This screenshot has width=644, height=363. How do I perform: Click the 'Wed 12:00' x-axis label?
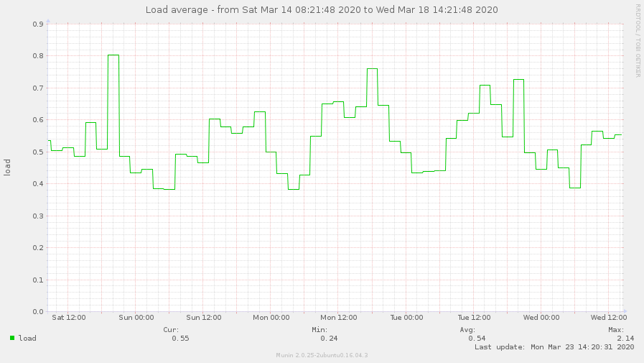(609, 318)
